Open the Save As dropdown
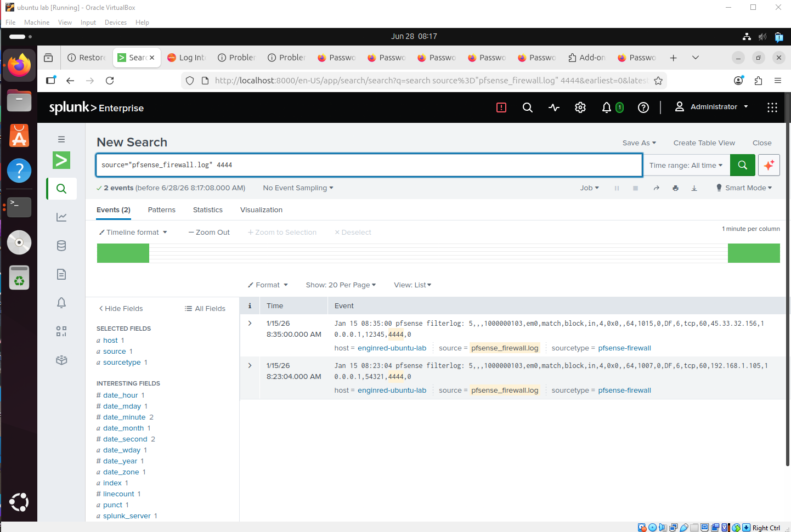 click(639, 143)
